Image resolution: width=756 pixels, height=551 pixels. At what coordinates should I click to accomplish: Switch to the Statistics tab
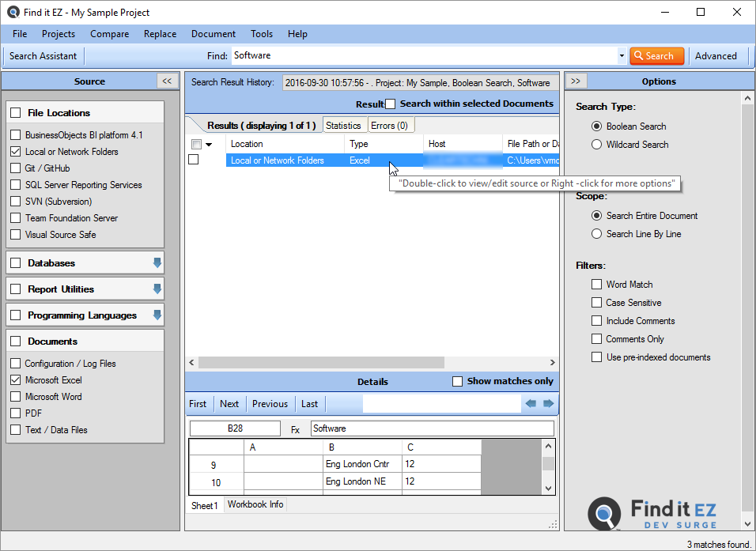point(343,126)
